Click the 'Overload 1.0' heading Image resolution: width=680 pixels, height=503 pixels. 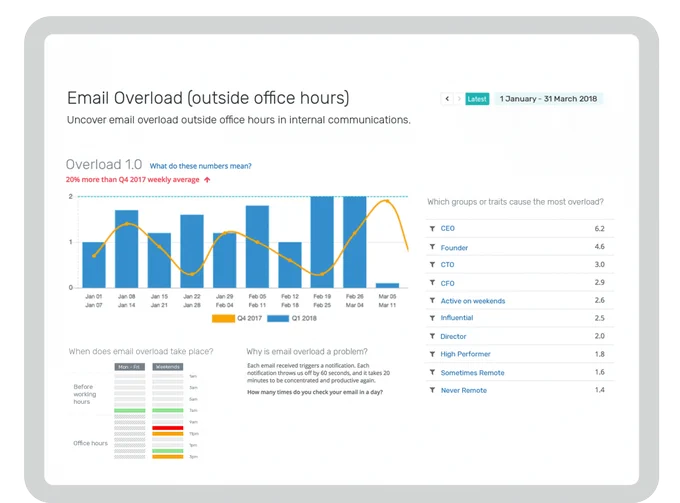104,164
